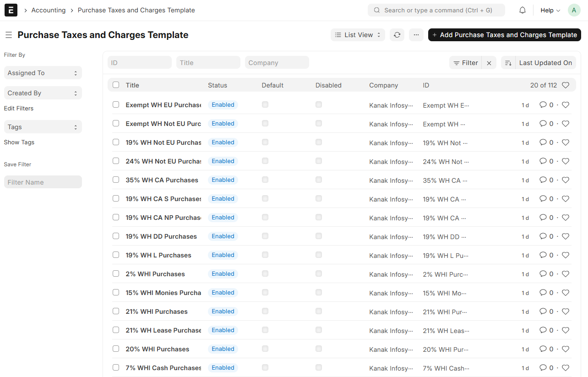588x377 pixels.
Task: Open Purchase Taxes and Charges Template breadcrumb
Action: (x=136, y=10)
